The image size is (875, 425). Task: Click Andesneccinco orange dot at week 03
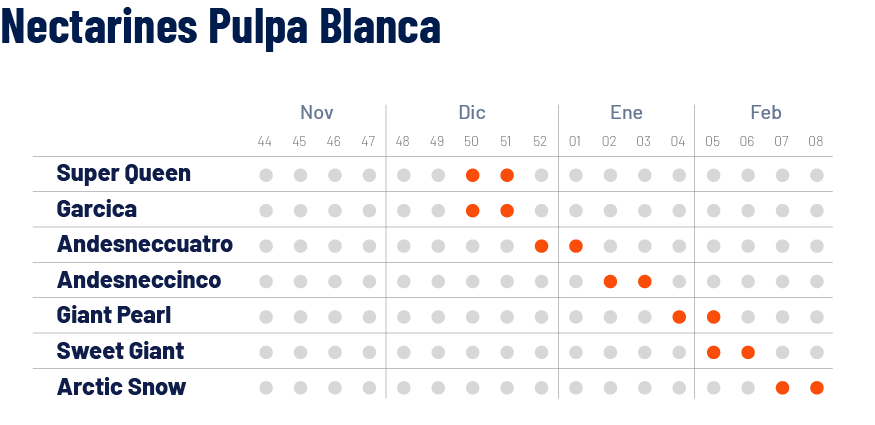coord(645,282)
